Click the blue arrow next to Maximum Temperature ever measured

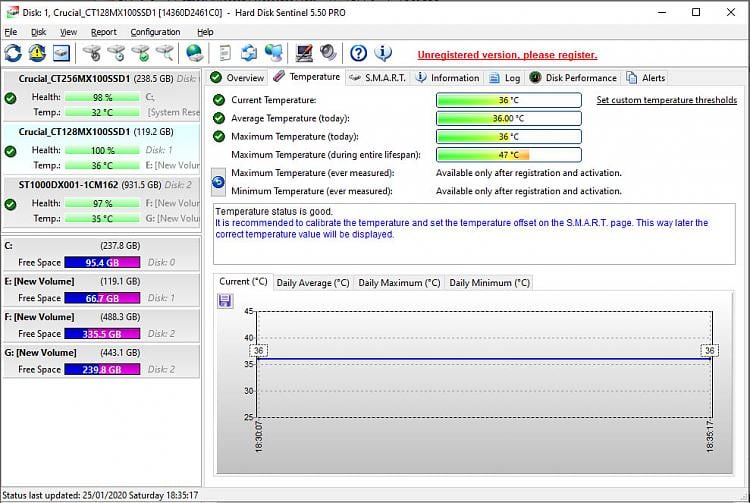tap(219, 181)
